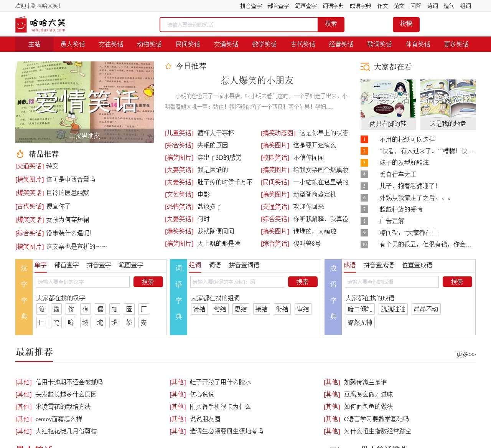The image size is (491, 448).
Task: Open 拼音查字 from the top menu
Action: [251, 6]
